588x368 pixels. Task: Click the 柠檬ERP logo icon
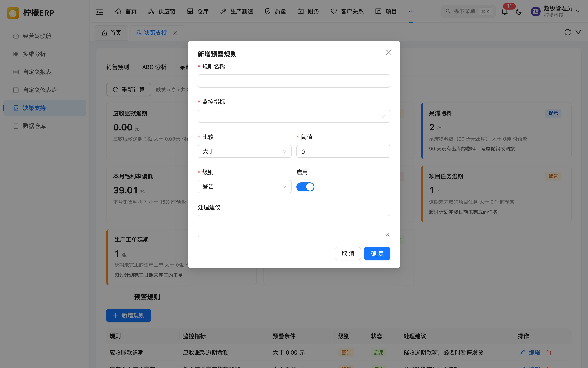13,13
